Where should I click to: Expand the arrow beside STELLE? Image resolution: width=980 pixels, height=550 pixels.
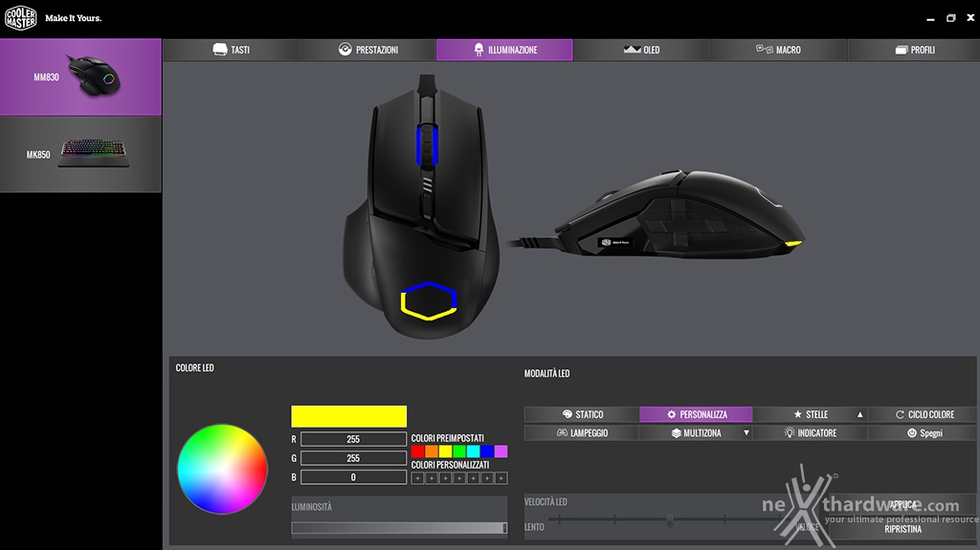point(860,414)
